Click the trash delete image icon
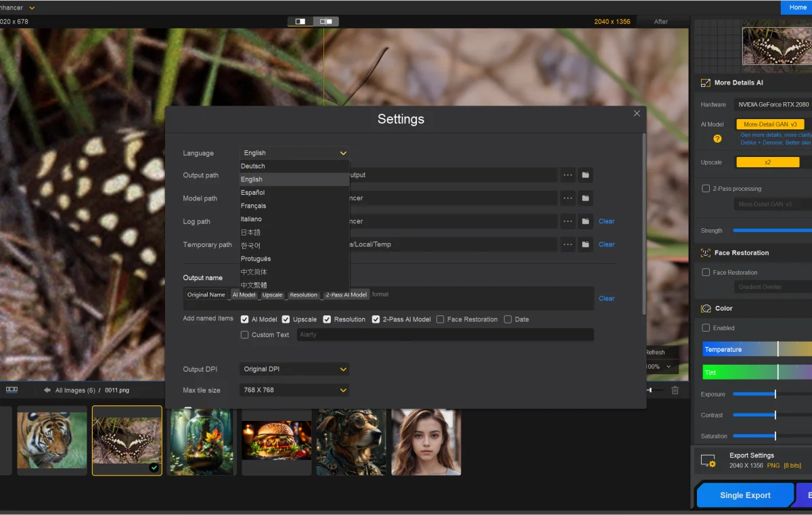Viewport: 812px width, 515px height. pyautogui.click(x=675, y=390)
